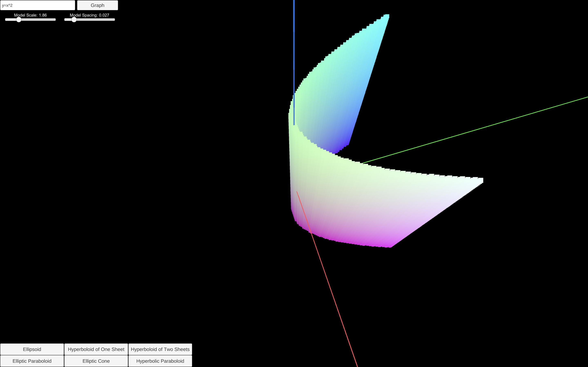Click the Graph button to plot equation
588x367 pixels.
click(x=97, y=5)
